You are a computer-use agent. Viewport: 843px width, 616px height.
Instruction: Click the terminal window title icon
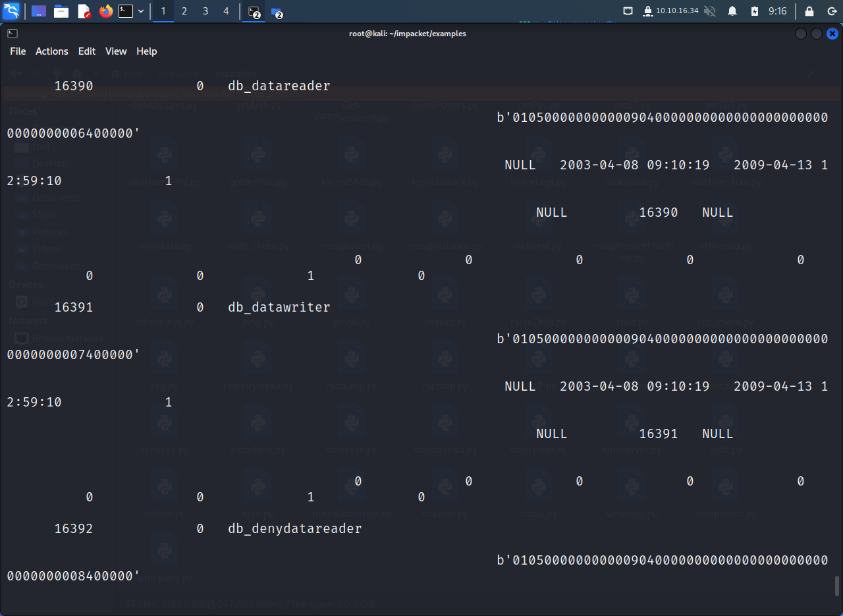coord(12,34)
